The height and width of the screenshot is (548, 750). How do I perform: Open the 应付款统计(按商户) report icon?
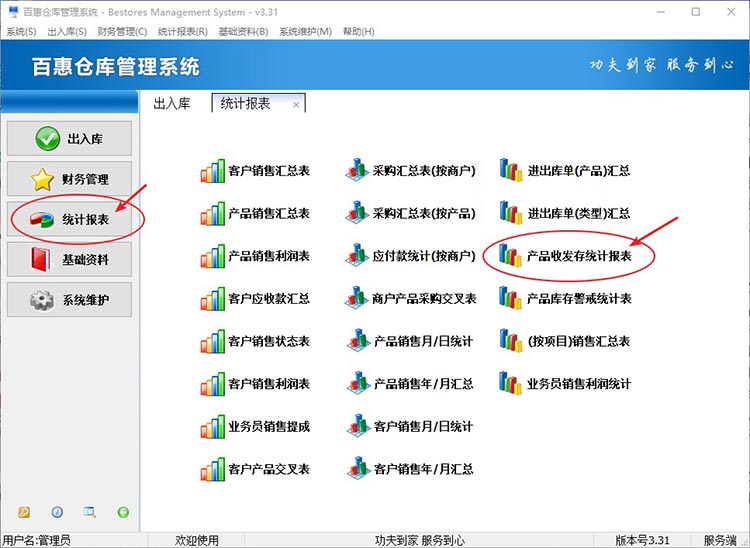357,255
